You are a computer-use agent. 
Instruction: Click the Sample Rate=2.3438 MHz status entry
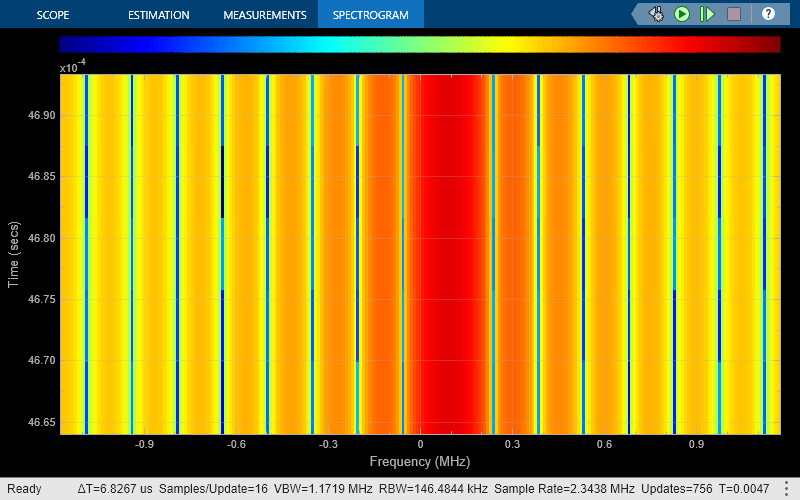pyautogui.click(x=564, y=489)
